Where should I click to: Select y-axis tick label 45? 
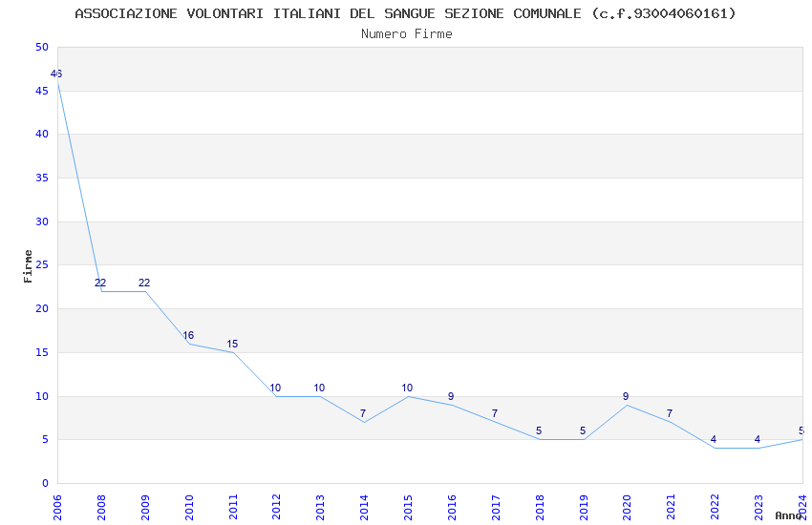coord(42,91)
